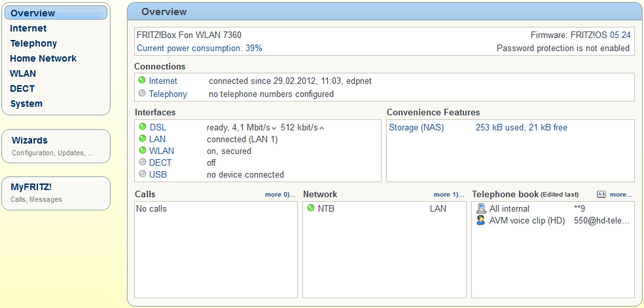644x308 pixels.
Task: Click no telephone numbers configured text
Action: tap(271, 94)
